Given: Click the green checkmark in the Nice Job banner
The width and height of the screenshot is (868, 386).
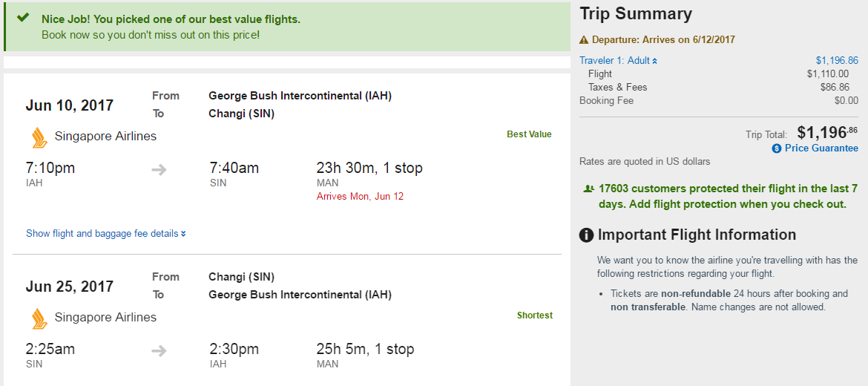Looking at the screenshot, I should click(23, 18).
